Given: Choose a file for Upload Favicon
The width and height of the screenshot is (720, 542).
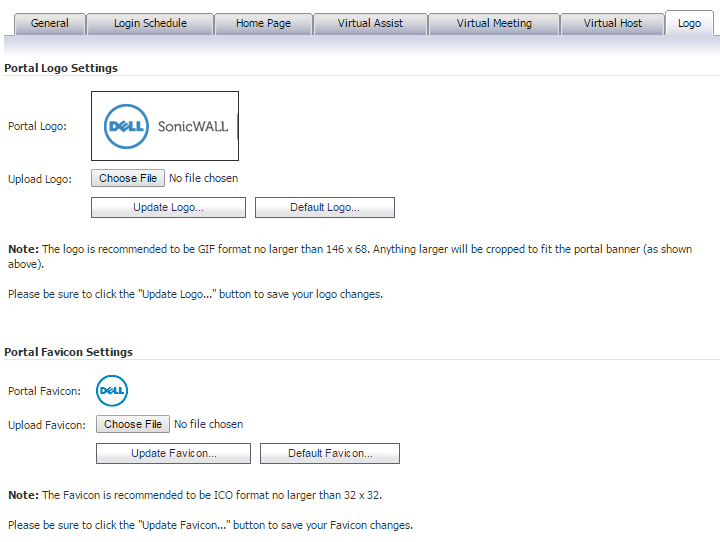Looking at the screenshot, I should (x=133, y=424).
